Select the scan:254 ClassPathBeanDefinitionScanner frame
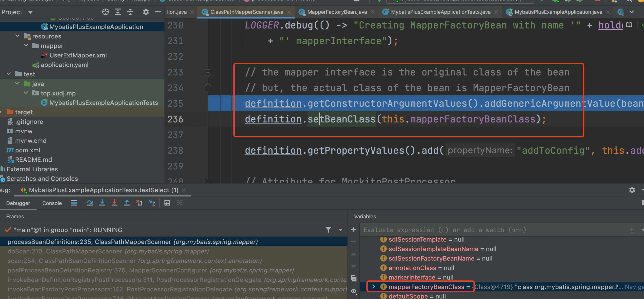Viewport: 644px width, 299px height. [x=174, y=261]
